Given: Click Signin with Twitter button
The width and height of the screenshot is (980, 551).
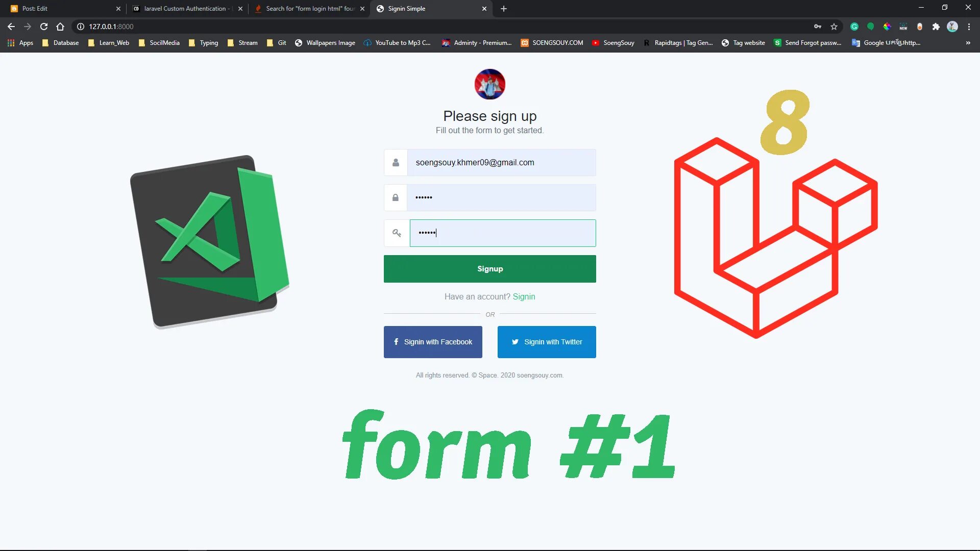Looking at the screenshot, I should coord(547,342).
